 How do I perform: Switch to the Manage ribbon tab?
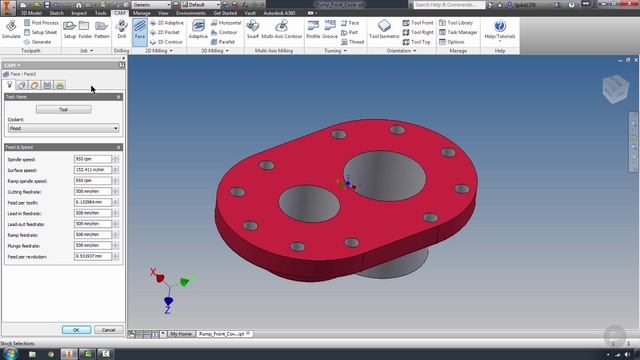click(142, 13)
